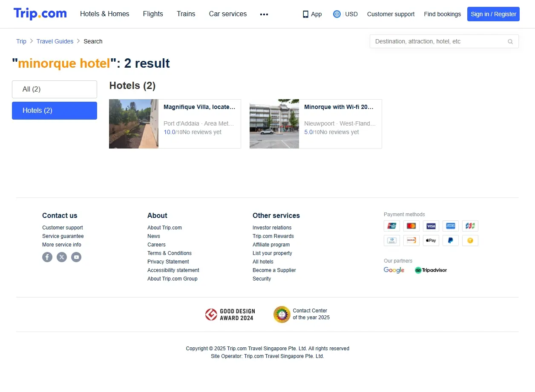
Task: Click the Diners Club payment icon
Action: [392, 240]
